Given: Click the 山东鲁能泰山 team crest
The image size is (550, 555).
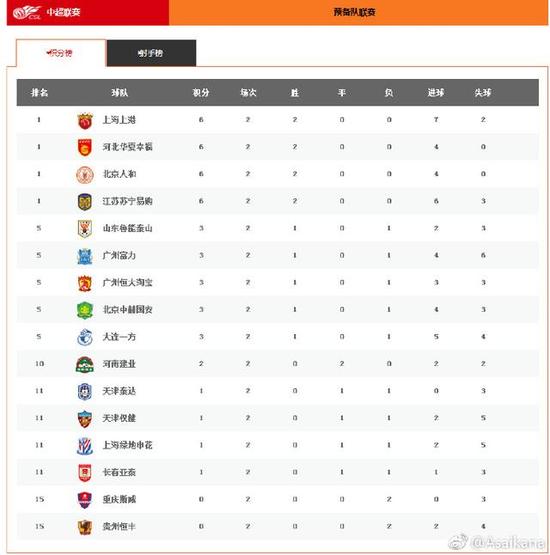Looking at the screenshot, I should [x=85, y=229].
